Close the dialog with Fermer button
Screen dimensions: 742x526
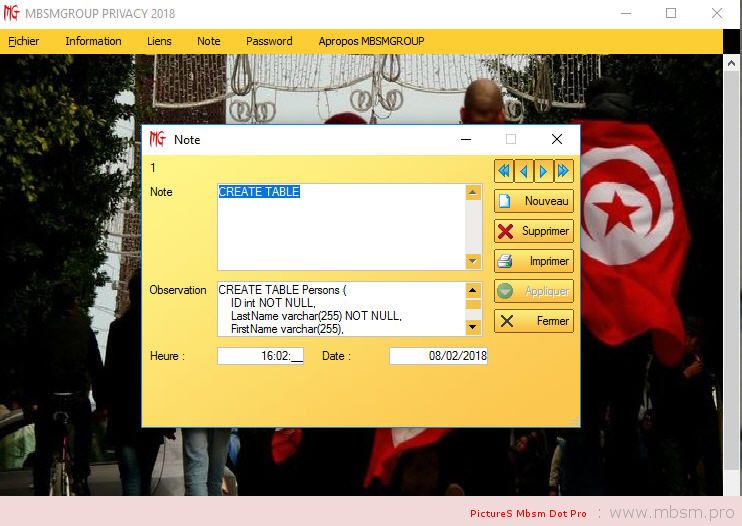[x=534, y=321]
